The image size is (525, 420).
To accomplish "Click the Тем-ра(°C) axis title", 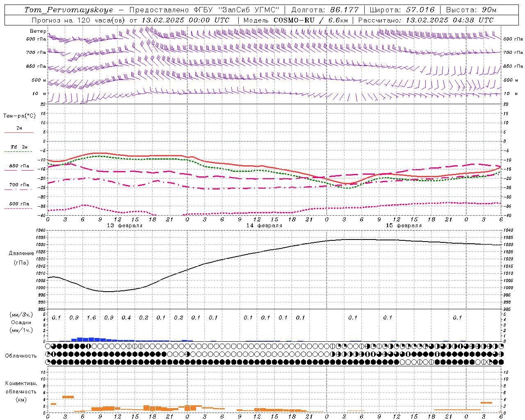I will click(19, 116).
